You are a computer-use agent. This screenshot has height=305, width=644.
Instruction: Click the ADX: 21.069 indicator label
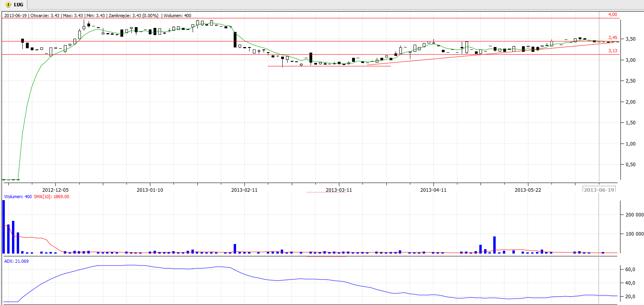[16, 261]
